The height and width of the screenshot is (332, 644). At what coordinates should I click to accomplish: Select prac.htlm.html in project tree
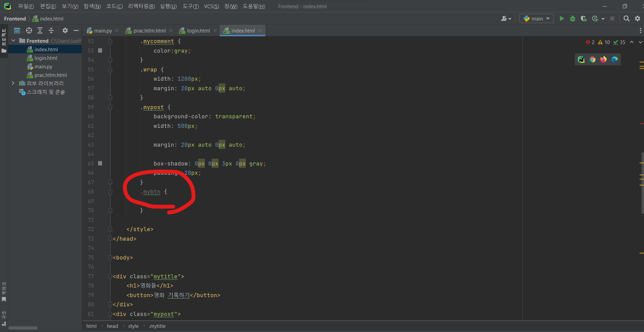(51, 75)
